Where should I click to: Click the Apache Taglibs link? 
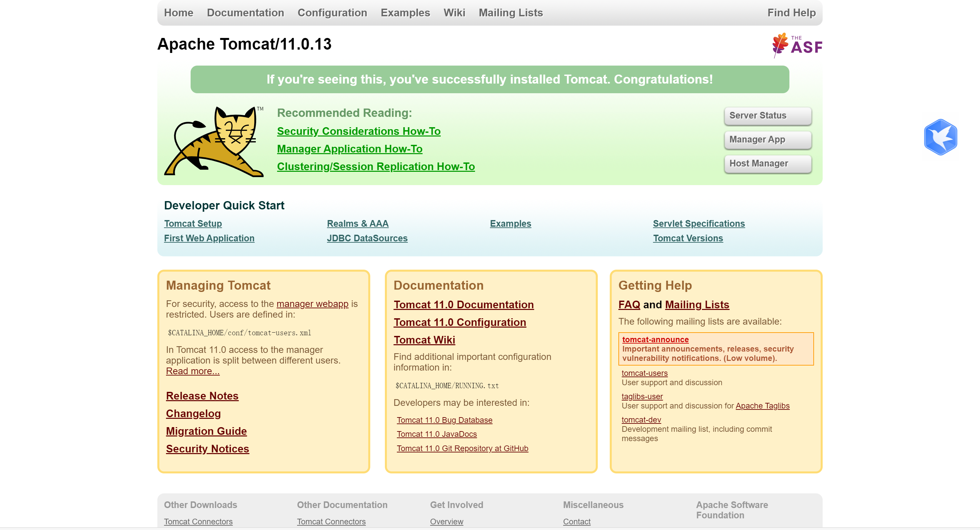point(762,405)
